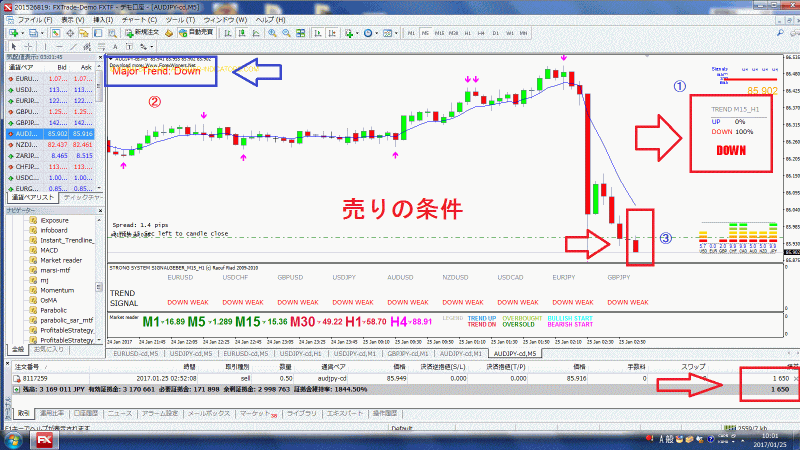The width and height of the screenshot is (800, 450).
Task: Open the 口座履歴 terminal tab
Action: click(86, 413)
